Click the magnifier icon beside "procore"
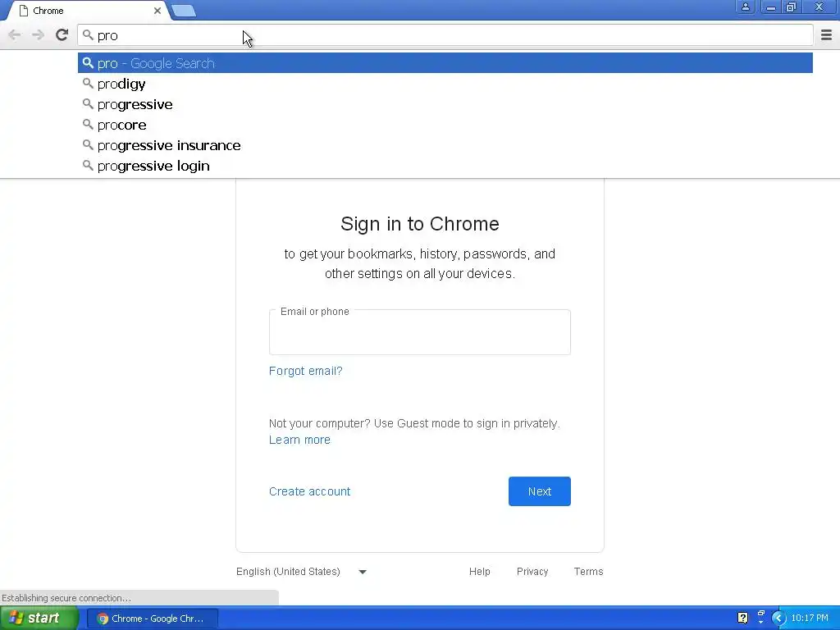Screen dimensions: 840x630 (88, 125)
